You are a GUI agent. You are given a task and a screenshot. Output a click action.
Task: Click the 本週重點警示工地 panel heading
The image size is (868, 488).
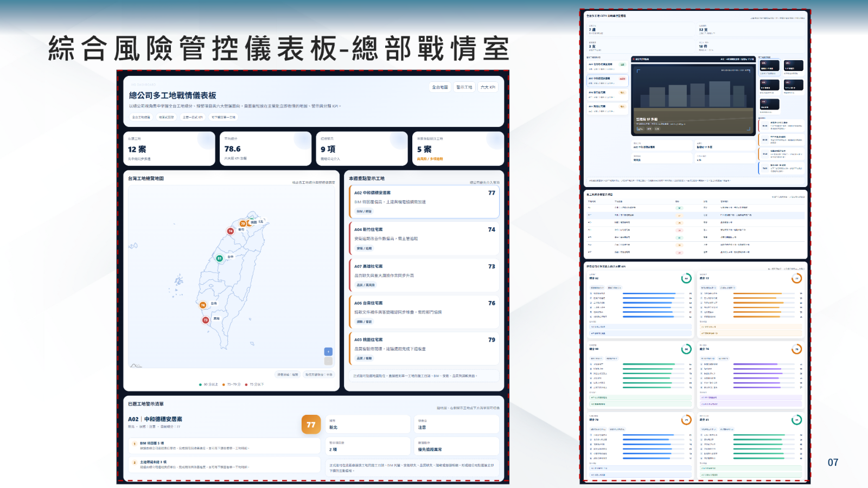click(x=367, y=178)
